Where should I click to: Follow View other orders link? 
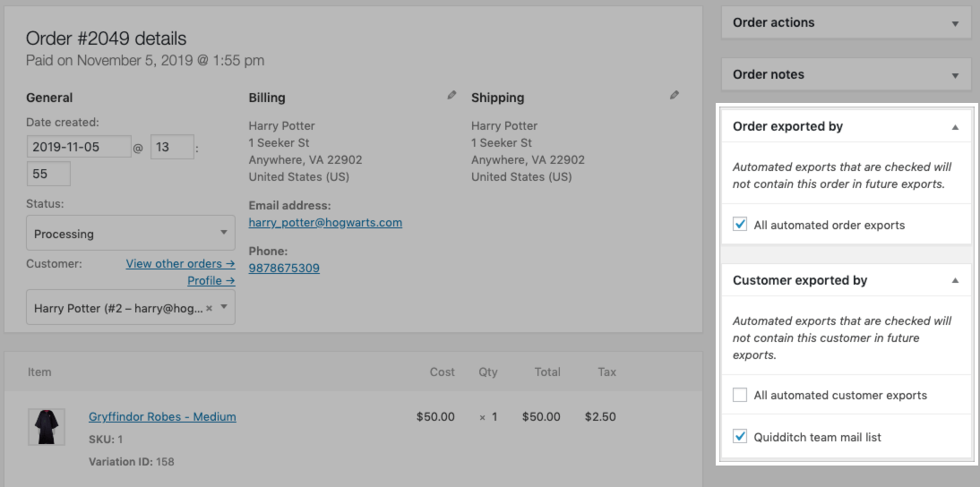(x=181, y=263)
